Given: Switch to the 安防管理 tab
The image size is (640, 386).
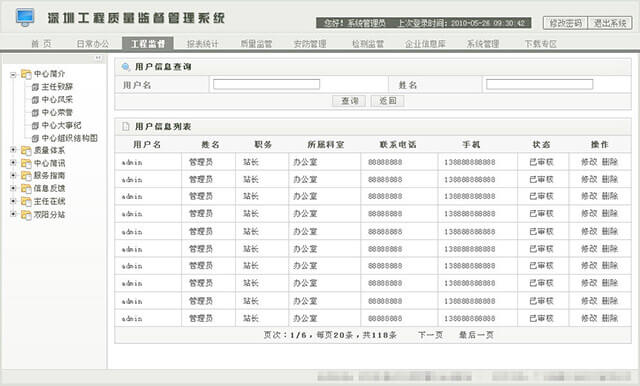Looking at the screenshot, I should pyautogui.click(x=310, y=44).
